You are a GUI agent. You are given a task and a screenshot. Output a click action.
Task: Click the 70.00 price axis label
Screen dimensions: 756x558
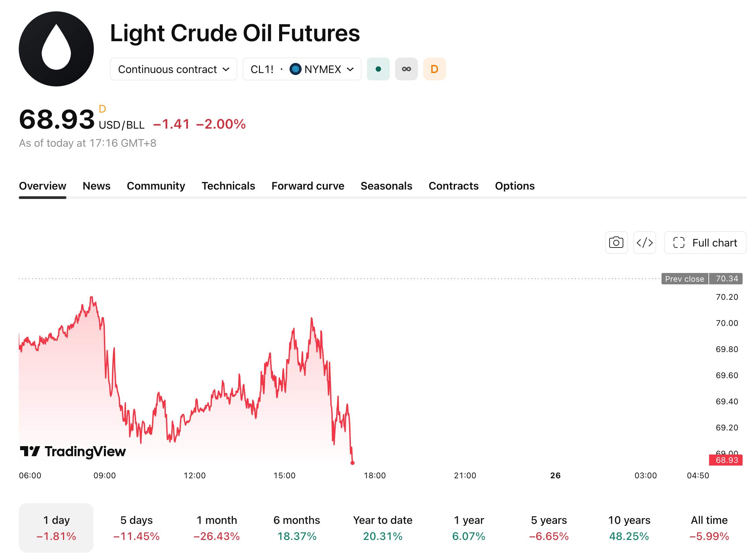(x=728, y=323)
